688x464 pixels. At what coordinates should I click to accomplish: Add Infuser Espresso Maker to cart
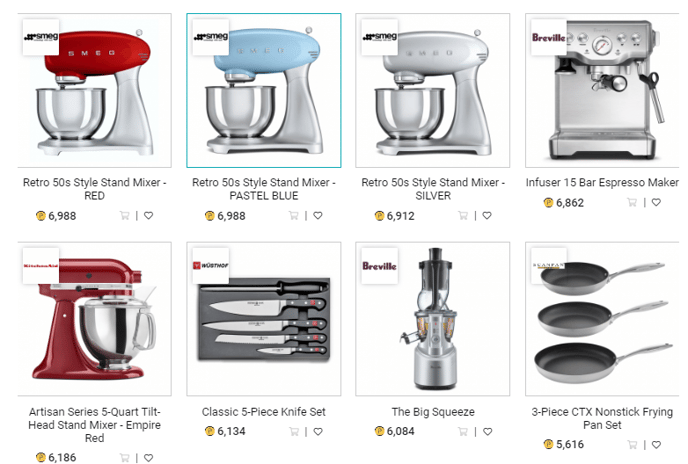(x=632, y=202)
